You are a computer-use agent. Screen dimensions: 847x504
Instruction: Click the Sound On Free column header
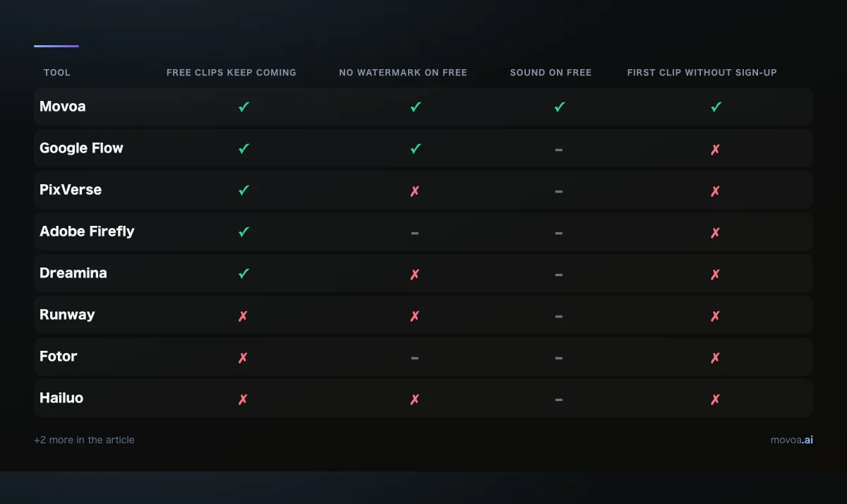(551, 73)
